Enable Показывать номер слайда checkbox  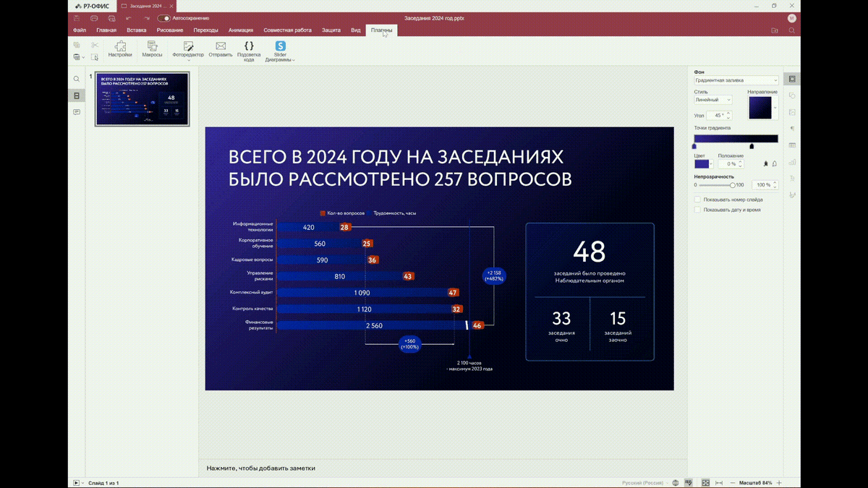coord(697,200)
